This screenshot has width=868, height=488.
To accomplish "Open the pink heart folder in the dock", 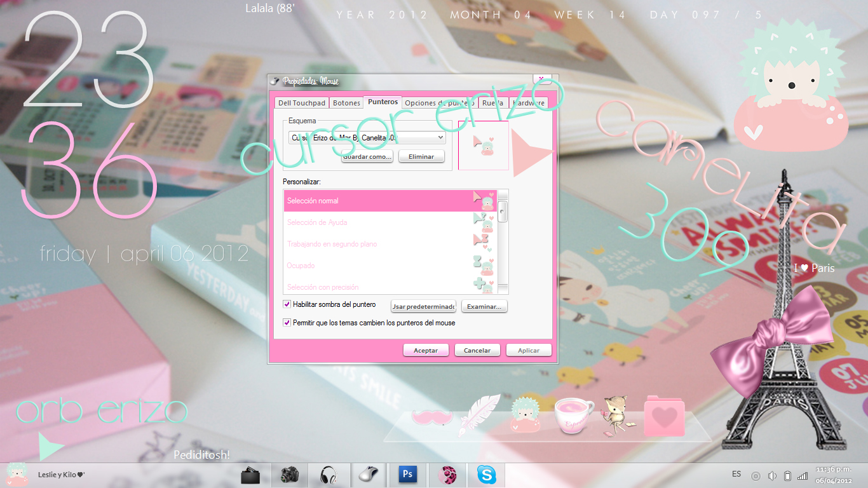I will [x=665, y=416].
